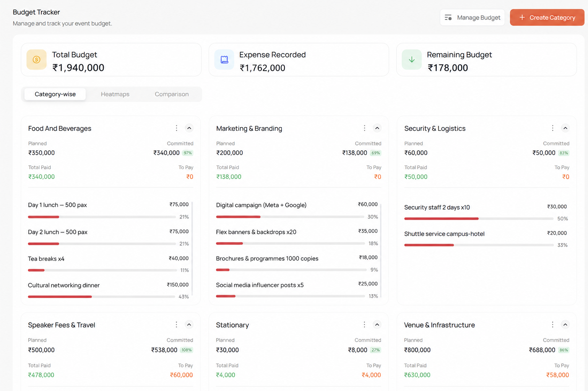Click the Total Budget summary card
Image resolution: width=588 pixels, height=391 pixels.
coord(111,60)
